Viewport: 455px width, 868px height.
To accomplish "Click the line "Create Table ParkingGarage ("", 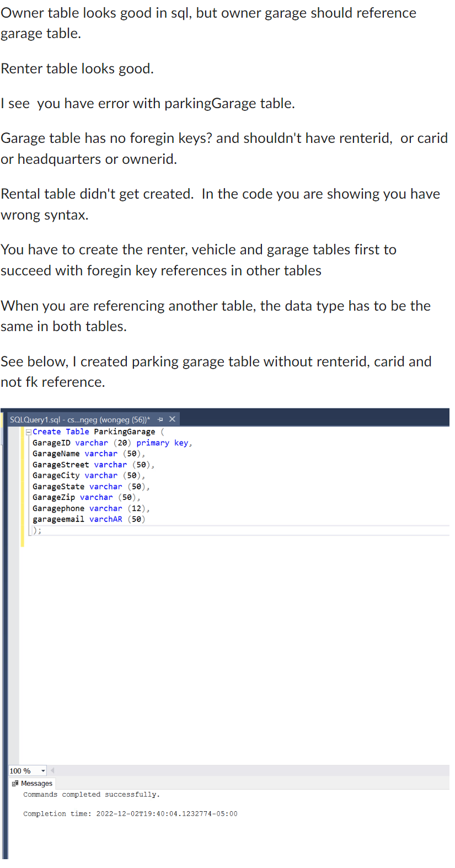I will pos(98,432).
